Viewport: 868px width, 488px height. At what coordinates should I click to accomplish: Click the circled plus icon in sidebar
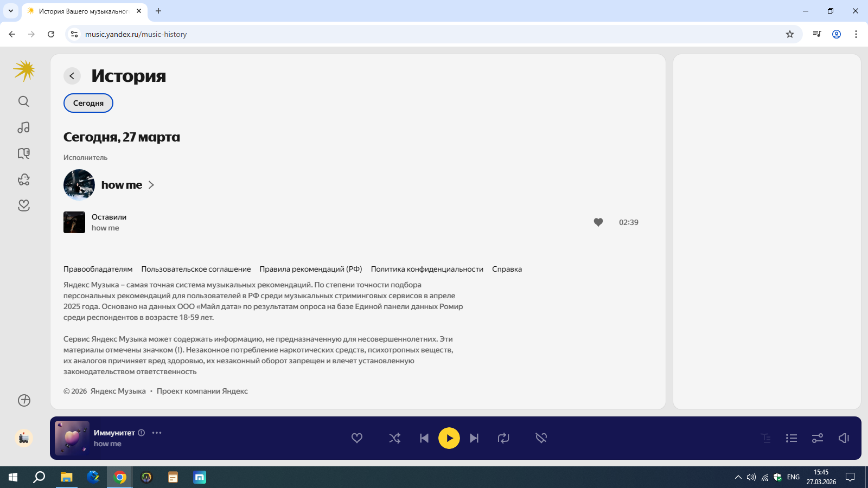coord(24,400)
